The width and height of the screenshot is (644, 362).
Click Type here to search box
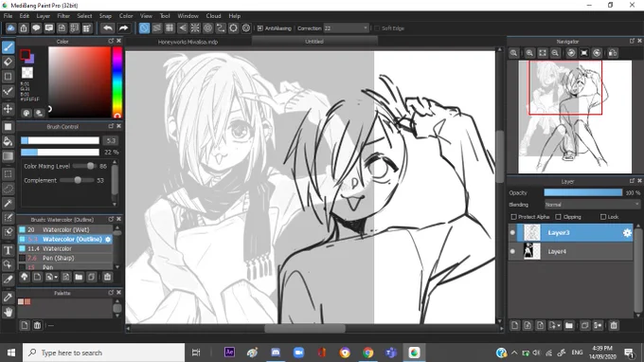(x=103, y=353)
